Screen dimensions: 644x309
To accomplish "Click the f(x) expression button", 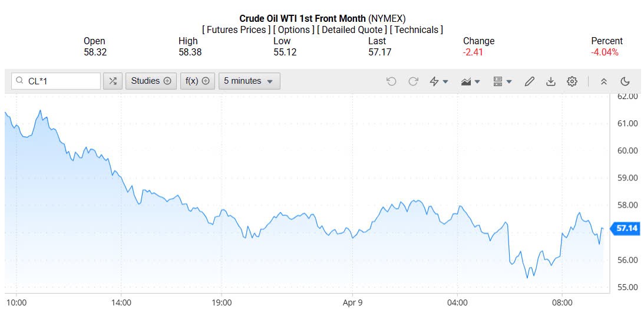I will point(197,81).
